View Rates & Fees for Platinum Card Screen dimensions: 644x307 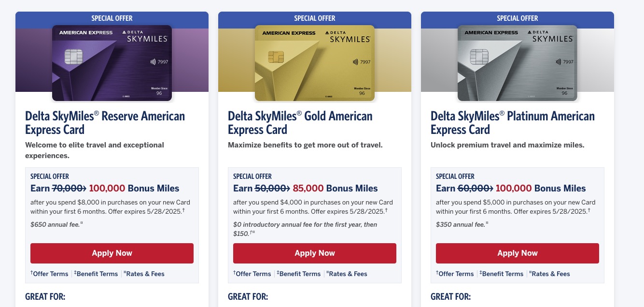tap(550, 274)
